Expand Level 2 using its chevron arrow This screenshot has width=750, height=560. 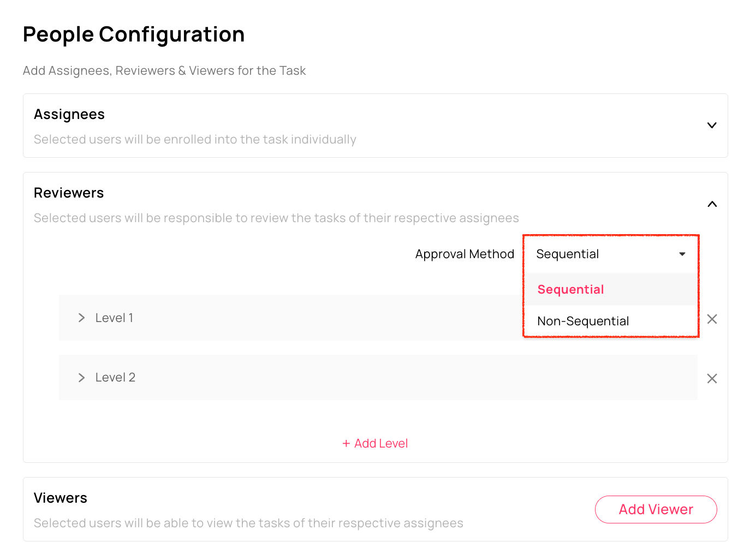click(82, 378)
